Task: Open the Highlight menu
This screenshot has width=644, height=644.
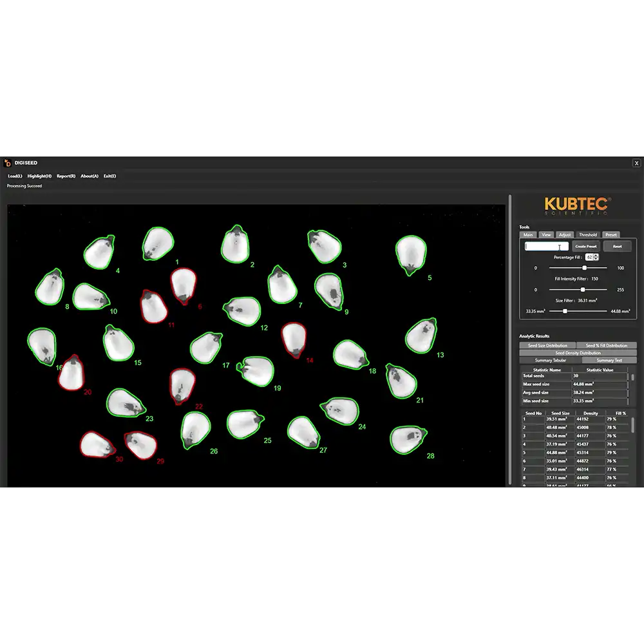Action: pyautogui.click(x=39, y=176)
